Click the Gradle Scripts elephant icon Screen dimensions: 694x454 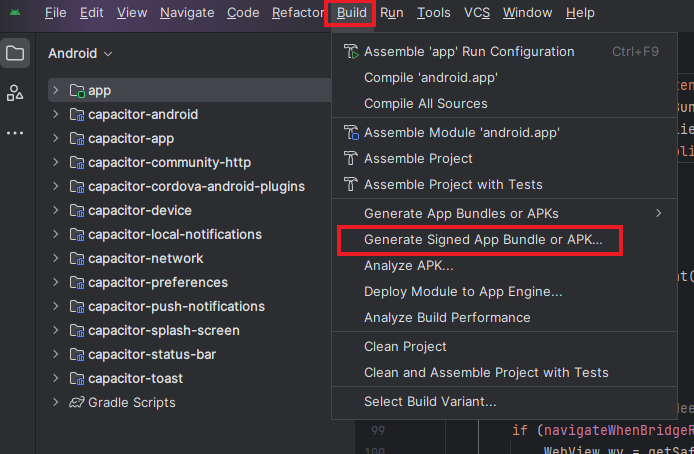(x=77, y=403)
